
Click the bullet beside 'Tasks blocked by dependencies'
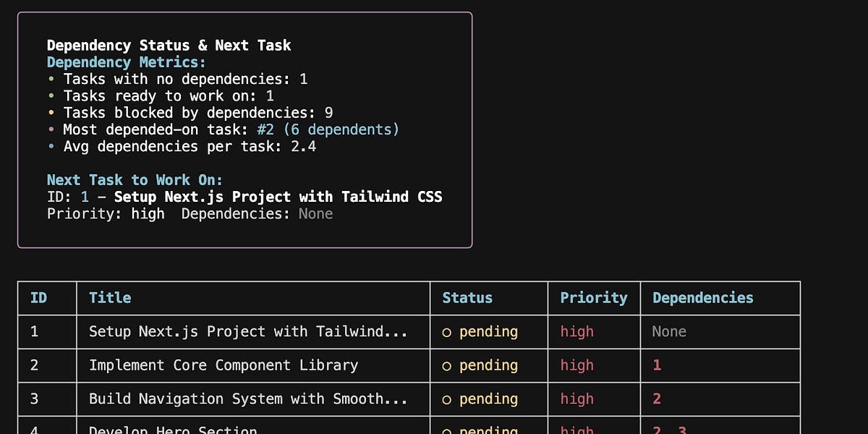(x=51, y=112)
